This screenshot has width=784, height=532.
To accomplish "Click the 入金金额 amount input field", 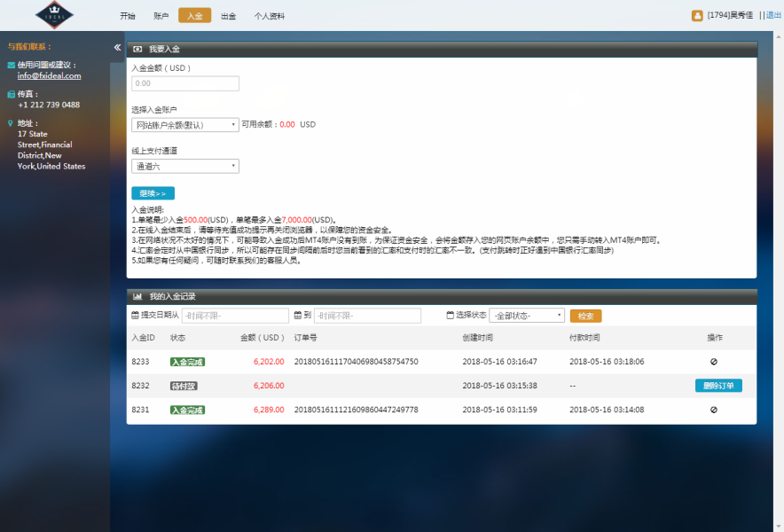I will tap(185, 83).
